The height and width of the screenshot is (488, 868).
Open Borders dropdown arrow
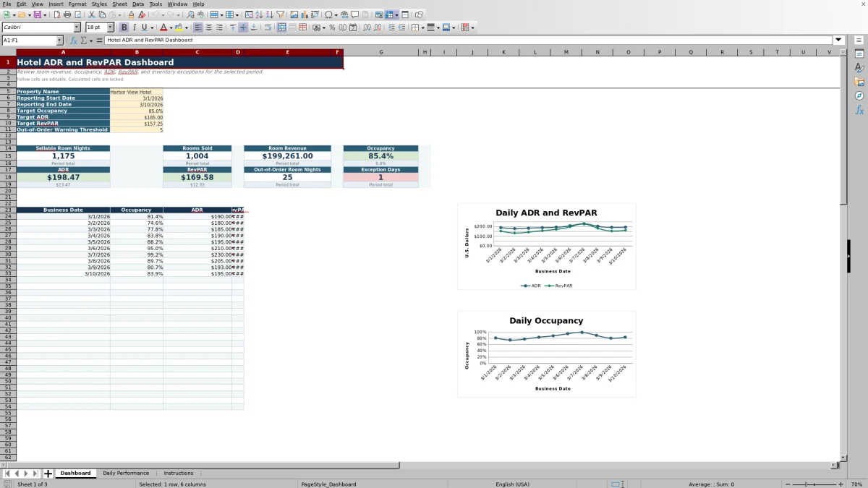[422, 27]
